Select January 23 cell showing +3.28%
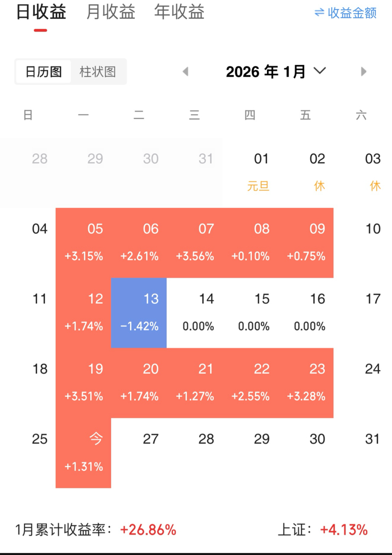Viewport: 392px width, 555px height. pyautogui.click(x=306, y=382)
